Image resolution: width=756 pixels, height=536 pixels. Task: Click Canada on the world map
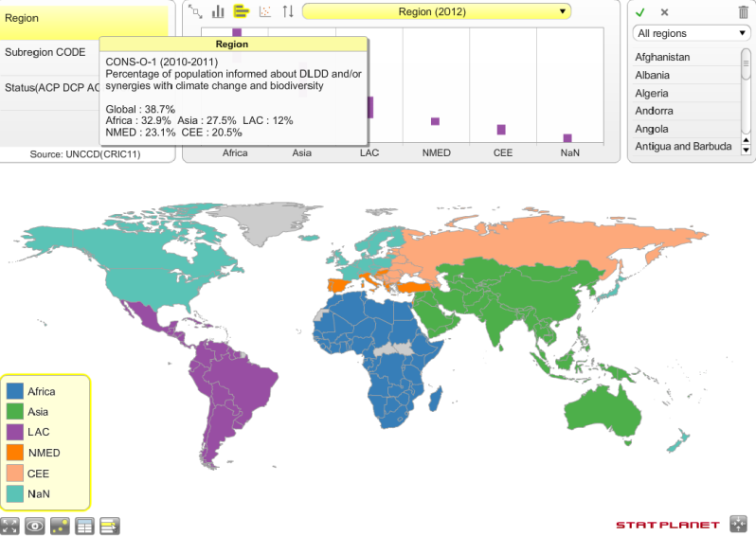coord(145,251)
